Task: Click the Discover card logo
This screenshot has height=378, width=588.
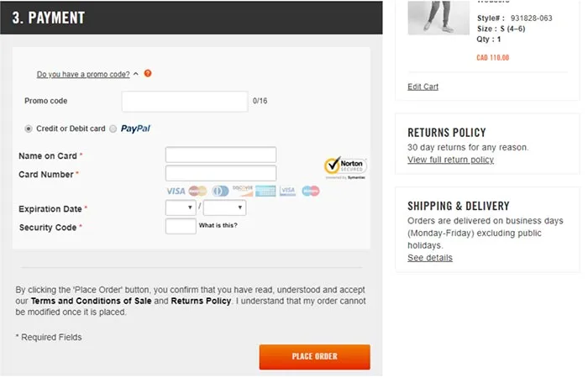Action: click(243, 191)
